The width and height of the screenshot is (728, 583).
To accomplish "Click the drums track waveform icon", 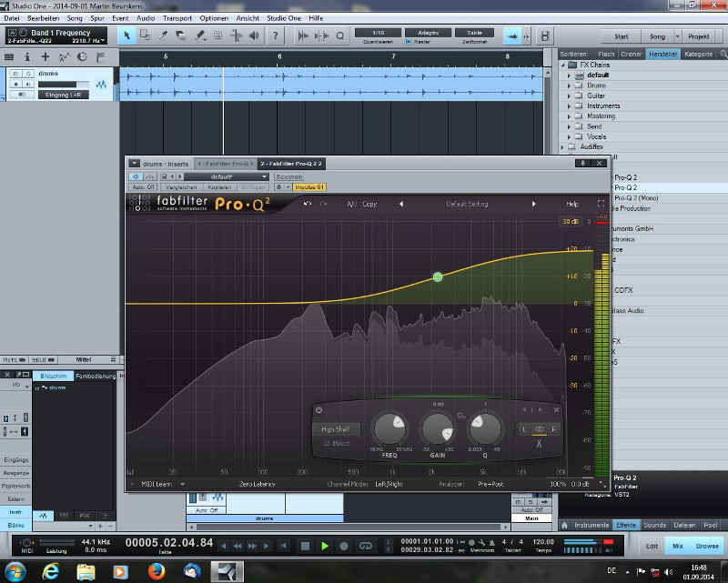I will [101, 85].
